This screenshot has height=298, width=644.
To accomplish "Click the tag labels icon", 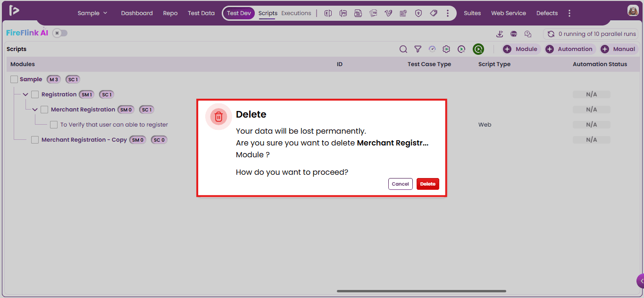I will click(434, 13).
